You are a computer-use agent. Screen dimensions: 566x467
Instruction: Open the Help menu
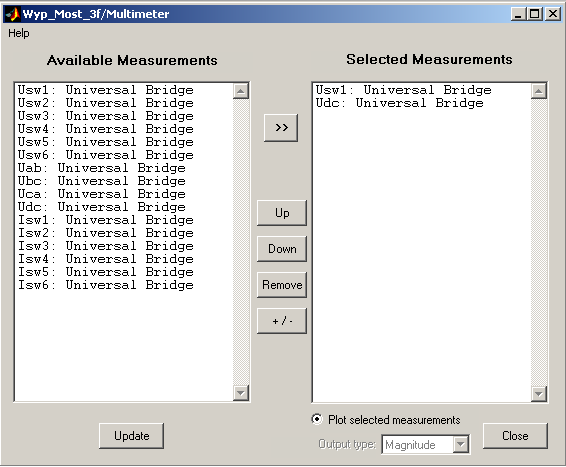[x=18, y=33]
